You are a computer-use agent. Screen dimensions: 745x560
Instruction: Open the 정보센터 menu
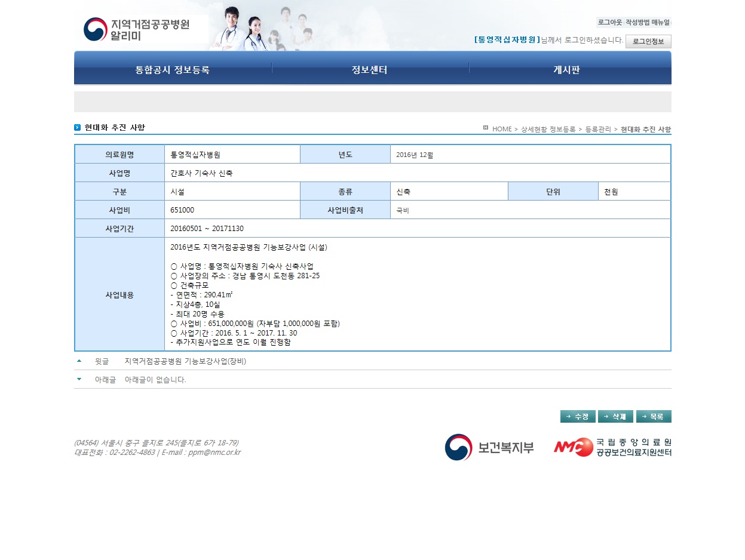point(370,70)
